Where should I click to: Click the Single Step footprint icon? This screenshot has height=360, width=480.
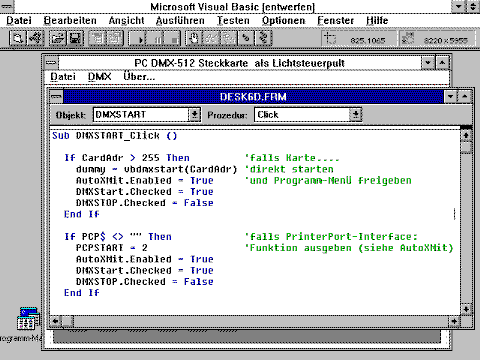click(x=246, y=38)
